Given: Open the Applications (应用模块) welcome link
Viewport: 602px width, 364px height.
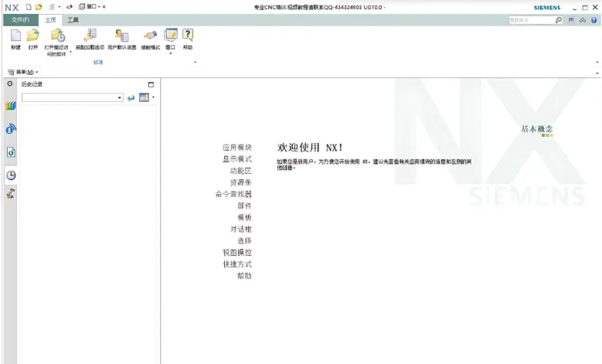Looking at the screenshot, I should (x=237, y=148).
